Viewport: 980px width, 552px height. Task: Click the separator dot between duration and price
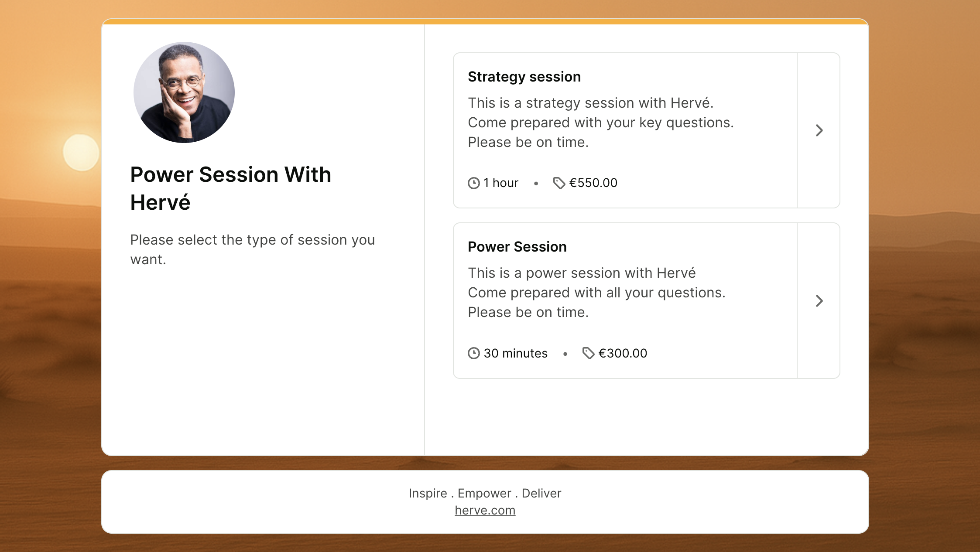coord(536,184)
